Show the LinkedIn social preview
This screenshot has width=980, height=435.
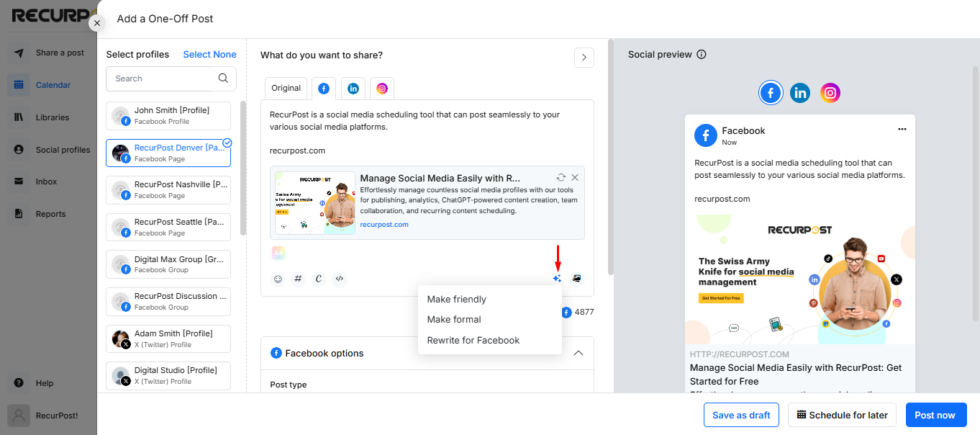click(x=800, y=93)
